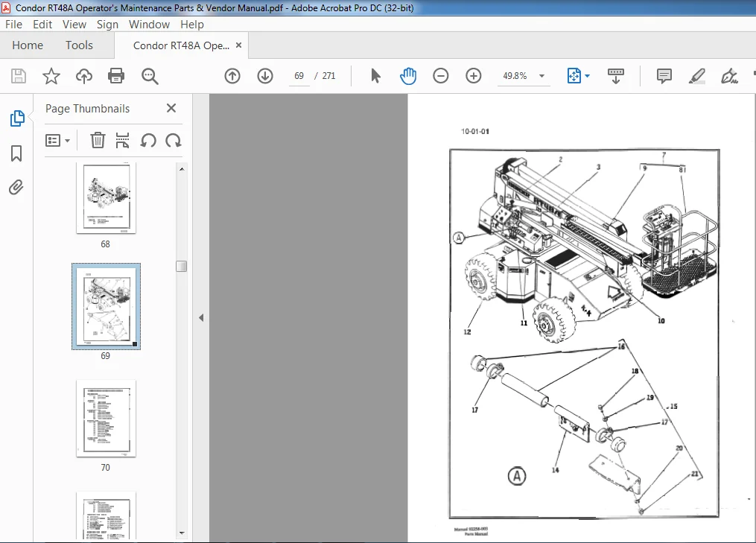This screenshot has width=756, height=543.
Task: Select page 69 thumbnail
Action: (x=106, y=307)
